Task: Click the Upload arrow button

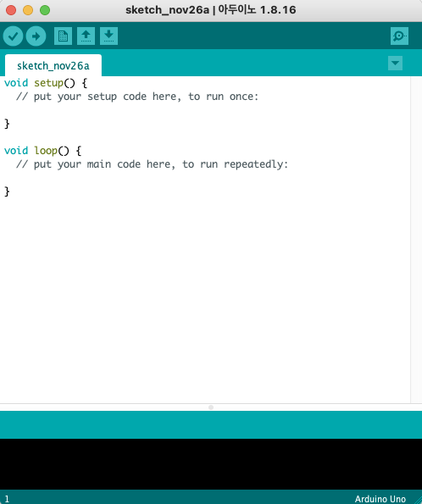Action: (x=36, y=36)
